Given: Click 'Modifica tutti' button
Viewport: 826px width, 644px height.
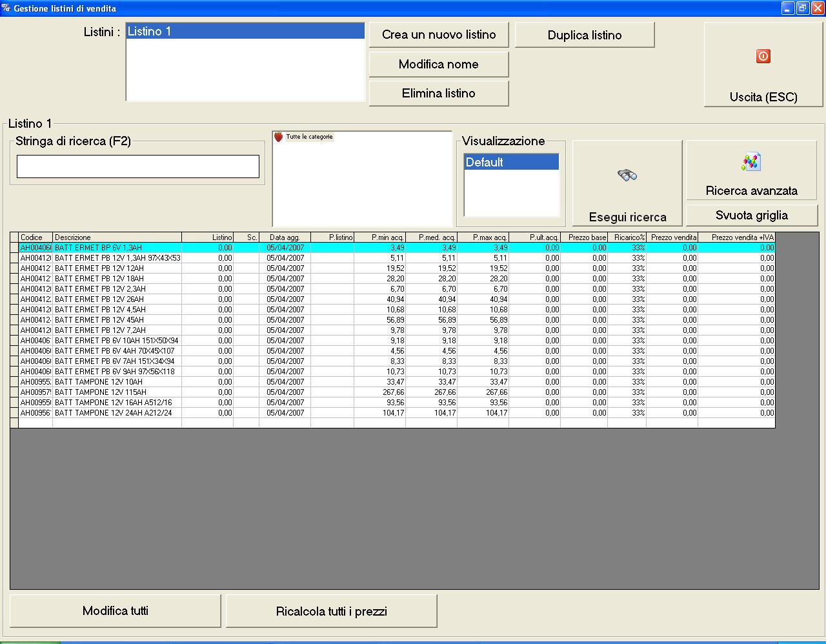Looking at the screenshot, I should tap(115, 610).
